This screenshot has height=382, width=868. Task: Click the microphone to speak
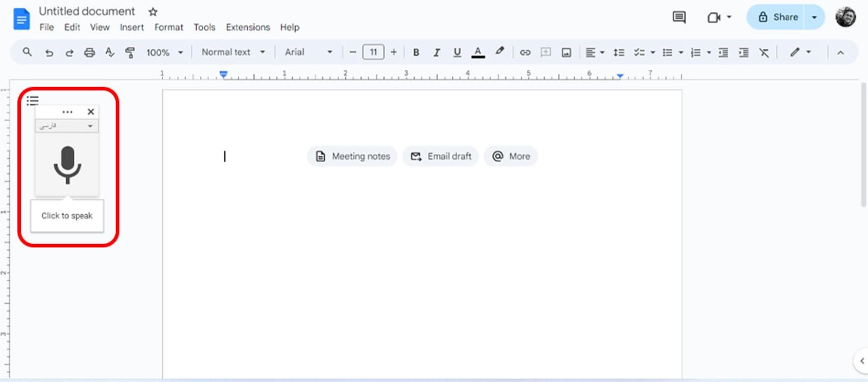pos(67,165)
